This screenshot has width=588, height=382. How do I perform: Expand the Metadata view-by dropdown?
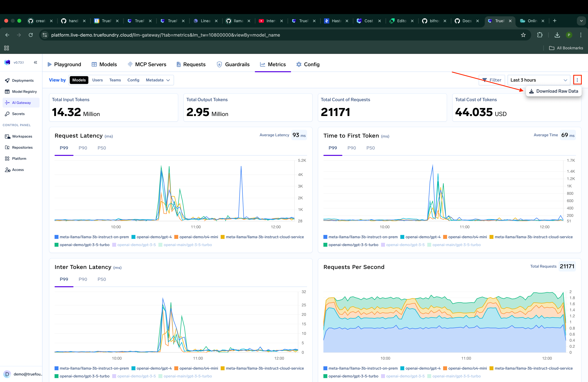[158, 80]
